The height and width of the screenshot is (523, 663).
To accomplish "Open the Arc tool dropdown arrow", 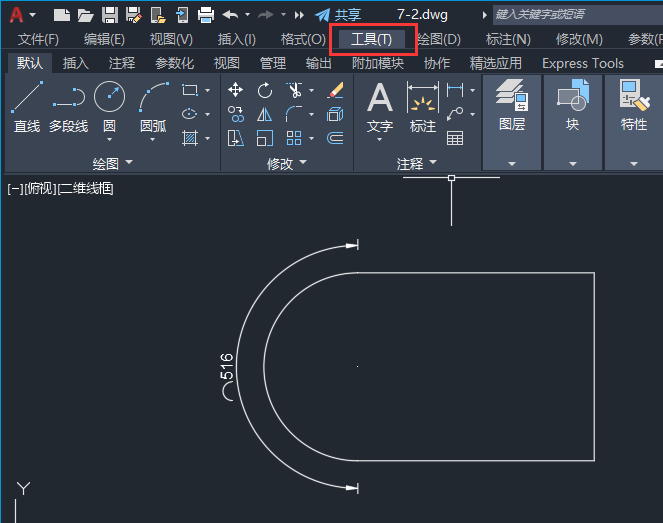I will (153, 140).
